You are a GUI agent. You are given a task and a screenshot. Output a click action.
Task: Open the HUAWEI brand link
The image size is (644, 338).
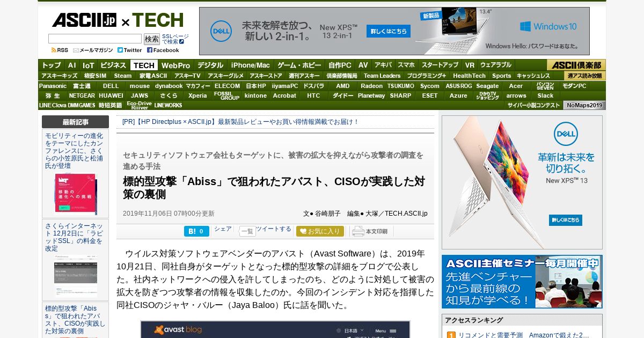point(111,95)
